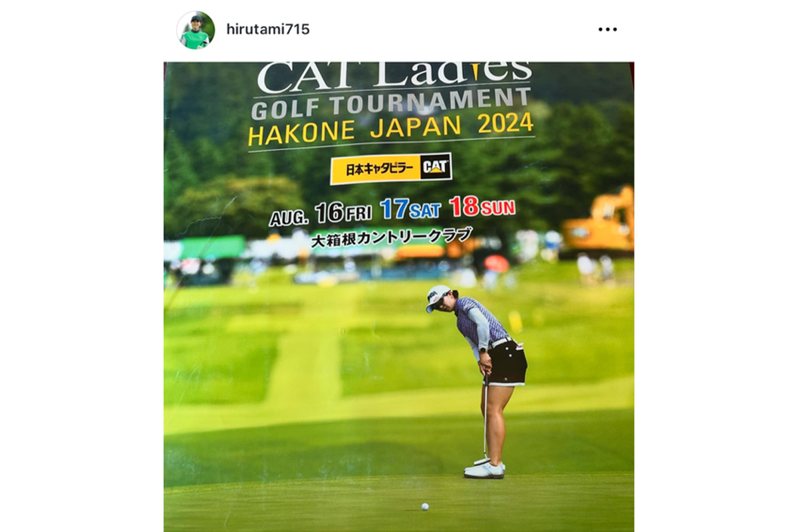Screen dimensions: 798x532
Task: Click the red 18 SUN date
Action: [482, 207]
